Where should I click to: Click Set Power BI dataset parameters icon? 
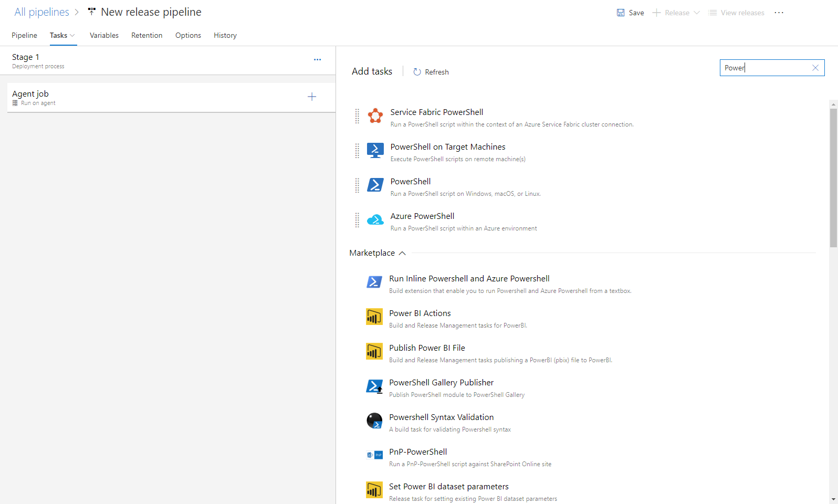(x=374, y=490)
